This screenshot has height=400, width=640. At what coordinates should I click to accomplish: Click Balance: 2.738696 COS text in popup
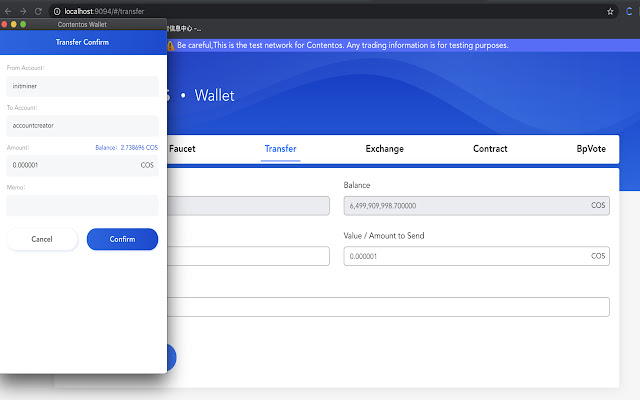coord(127,147)
